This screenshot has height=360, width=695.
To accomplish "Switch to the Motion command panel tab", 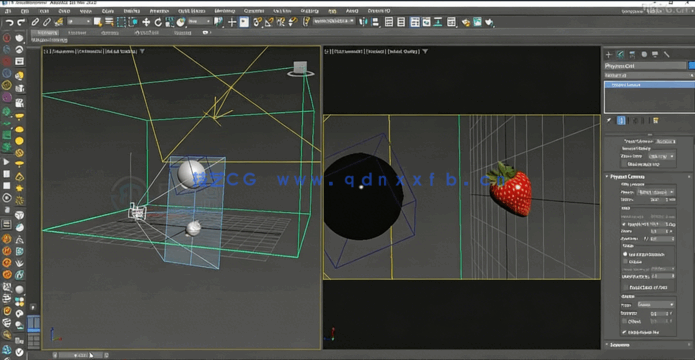I will pos(644,55).
